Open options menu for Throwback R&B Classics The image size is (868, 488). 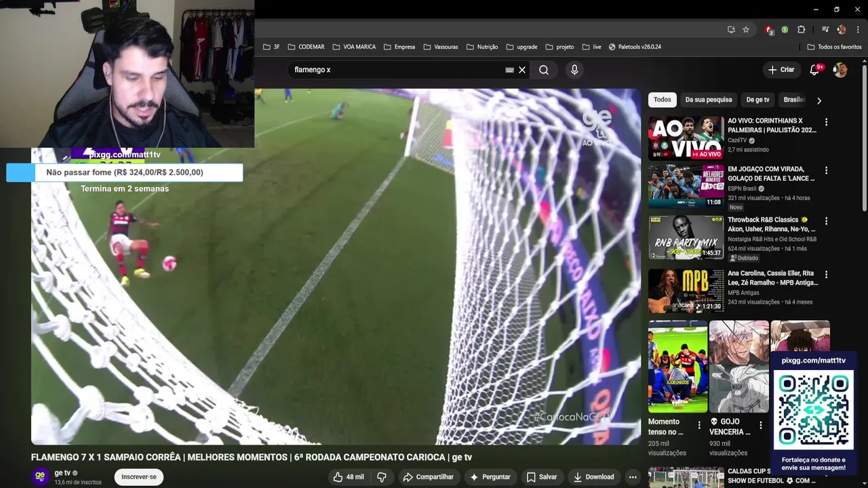[826, 221]
